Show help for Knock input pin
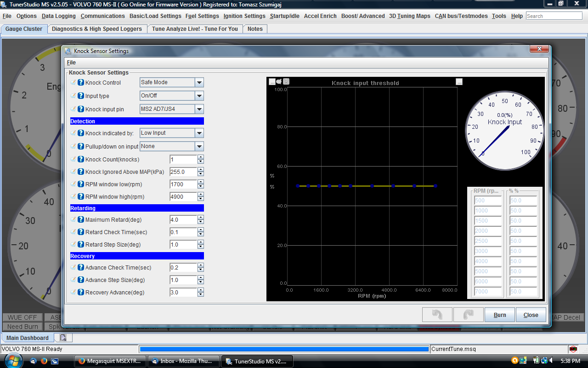The height and width of the screenshot is (368, 588). [x=81, y=109]
